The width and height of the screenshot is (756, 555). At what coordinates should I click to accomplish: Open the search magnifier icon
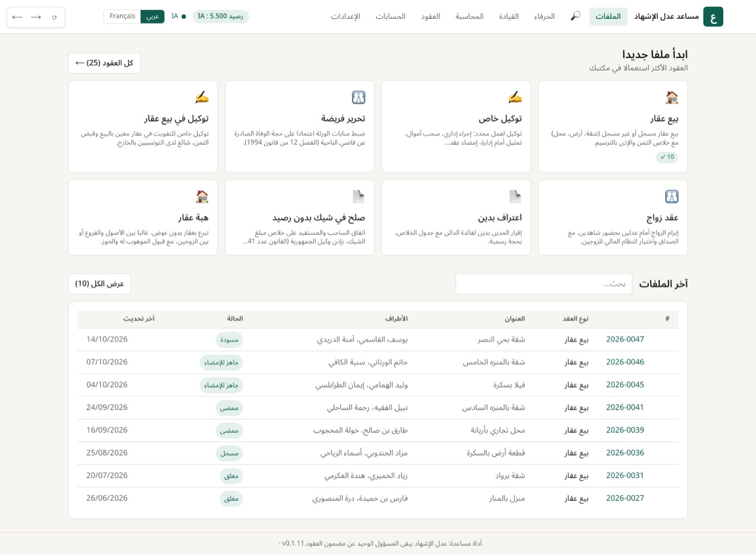[575, 16]
